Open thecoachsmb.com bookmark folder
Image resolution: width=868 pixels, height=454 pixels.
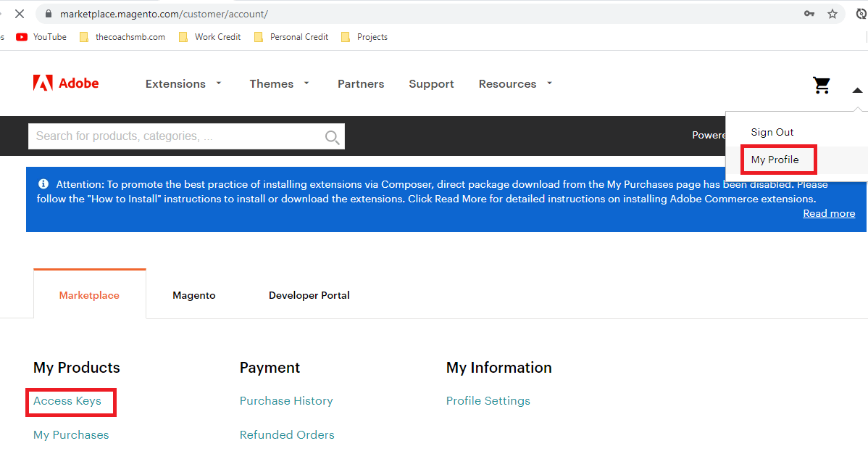click(x=122, y=37)
